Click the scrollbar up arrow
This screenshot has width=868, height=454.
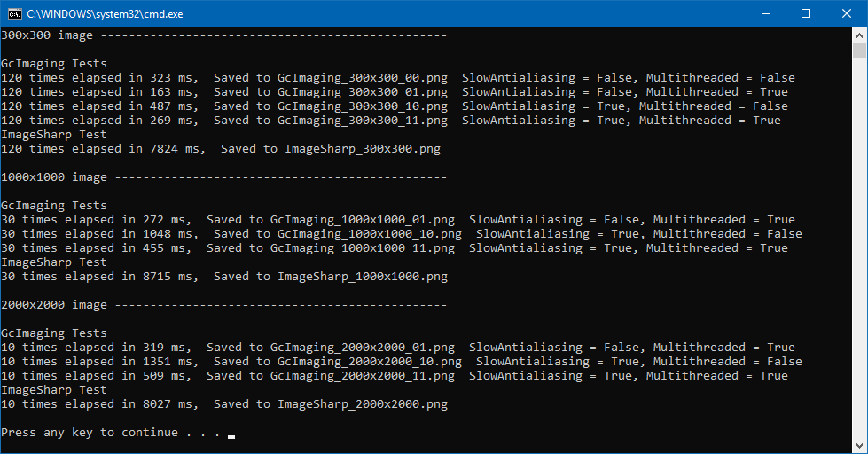point(859,35)
